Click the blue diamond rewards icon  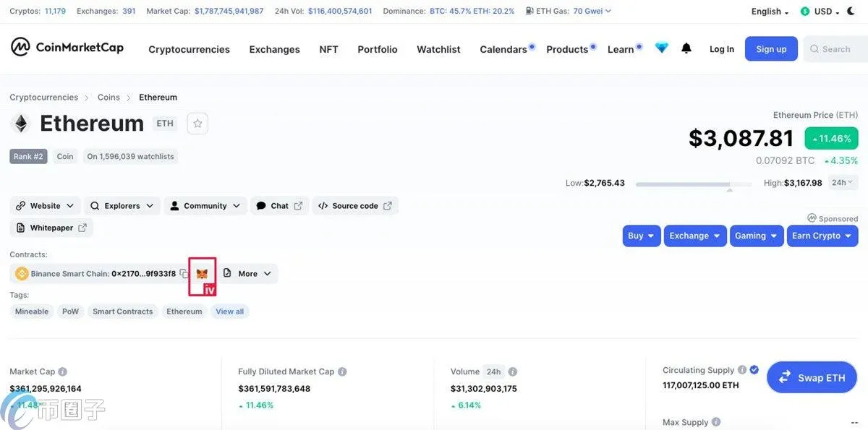(662, 48)
